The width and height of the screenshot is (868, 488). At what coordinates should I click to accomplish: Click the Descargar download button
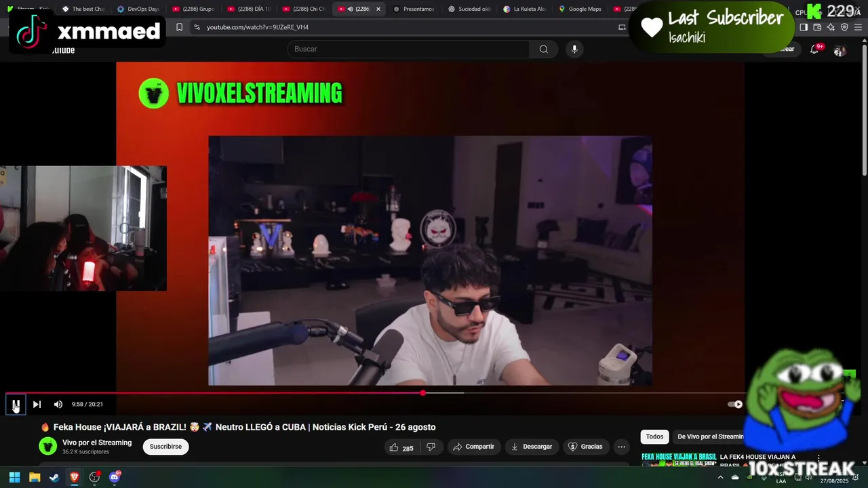[x=532, y=447]
